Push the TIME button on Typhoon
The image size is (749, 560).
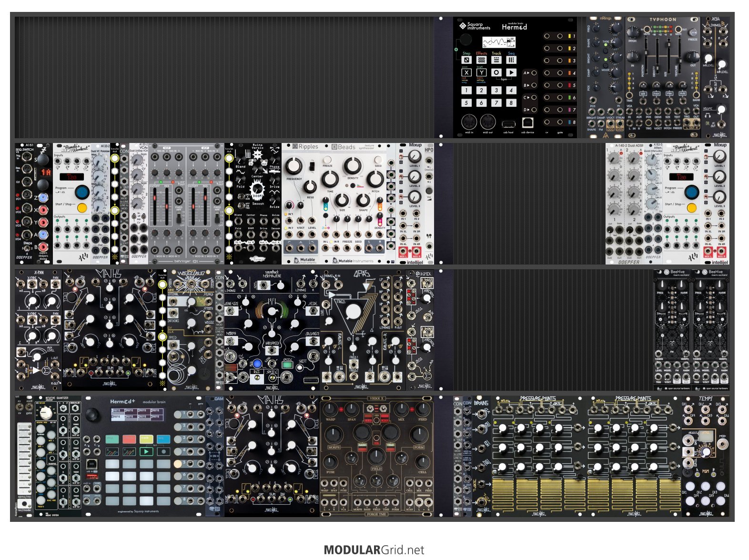(630, 96)
